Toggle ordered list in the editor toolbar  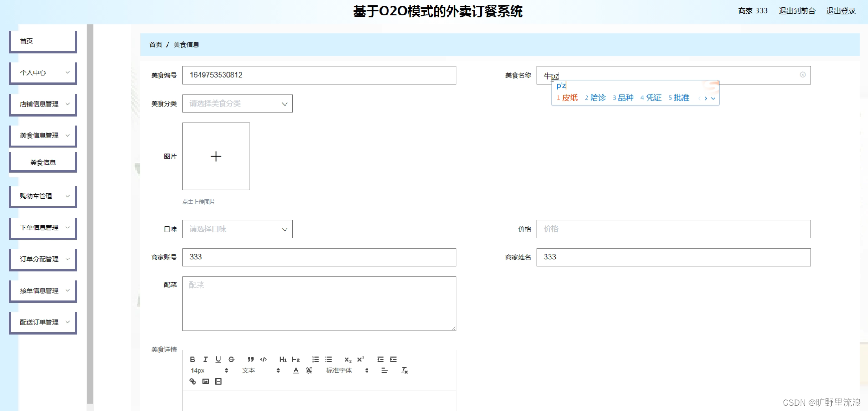tap(316, 359)
